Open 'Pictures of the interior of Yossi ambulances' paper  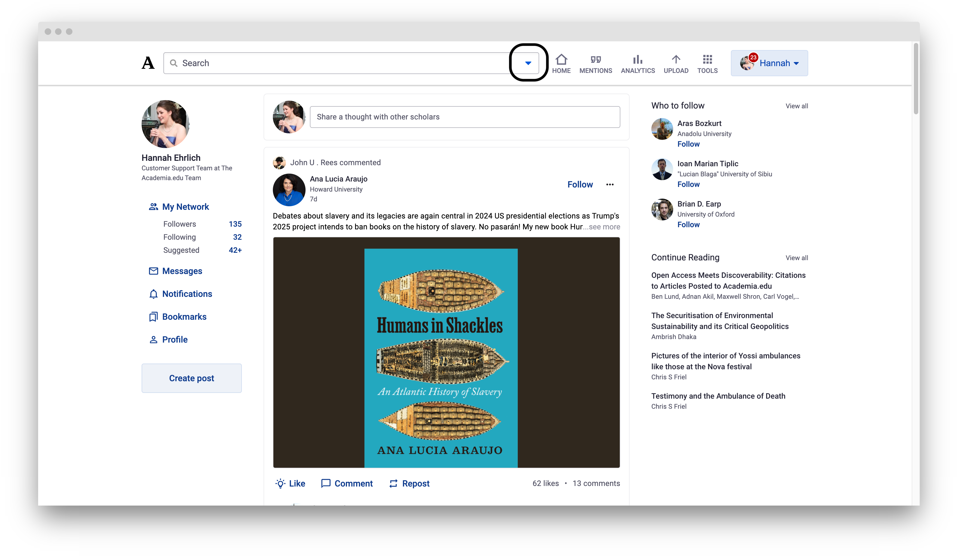[726, 361]
